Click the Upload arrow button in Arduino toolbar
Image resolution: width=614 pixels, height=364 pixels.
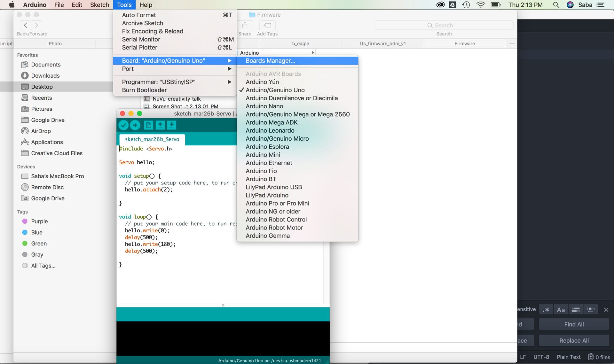135,125
